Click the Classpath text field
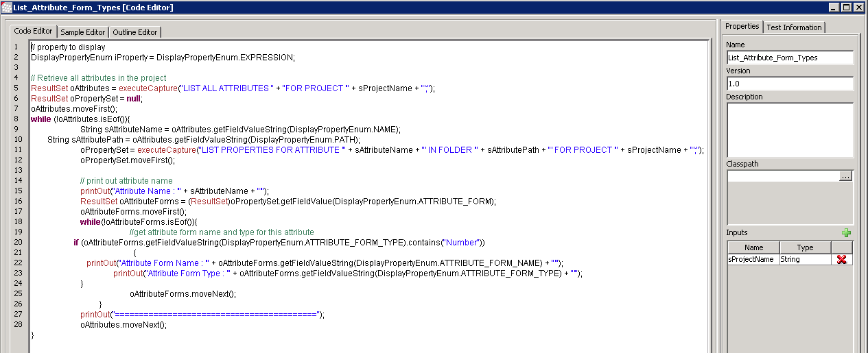The width and height of the screenshot is (868, 353). [x=782, y=176]
